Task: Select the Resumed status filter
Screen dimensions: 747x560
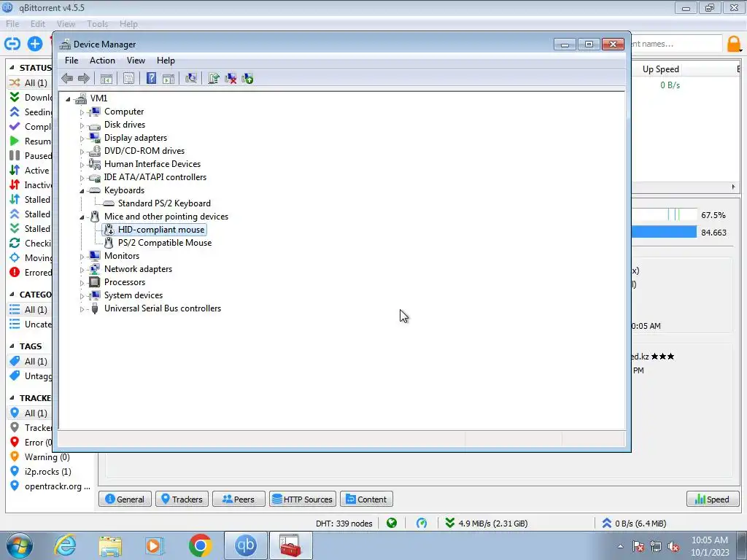Action: [30, 141]
